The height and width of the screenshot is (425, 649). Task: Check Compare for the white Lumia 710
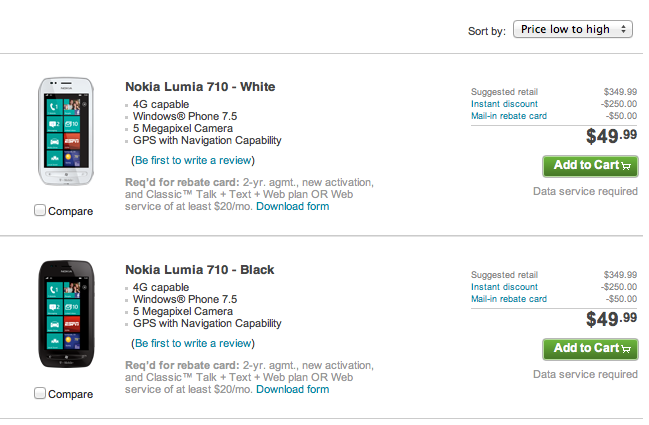(x=40, y=211)
